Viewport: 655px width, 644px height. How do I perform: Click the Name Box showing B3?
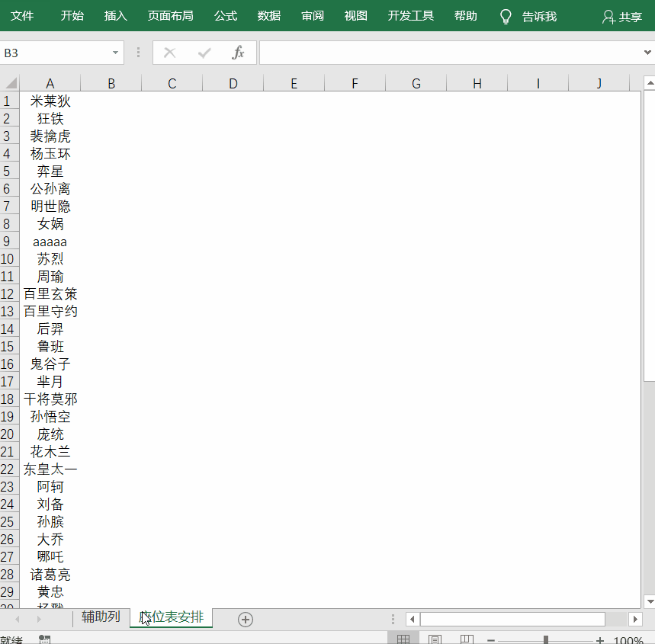54,53
